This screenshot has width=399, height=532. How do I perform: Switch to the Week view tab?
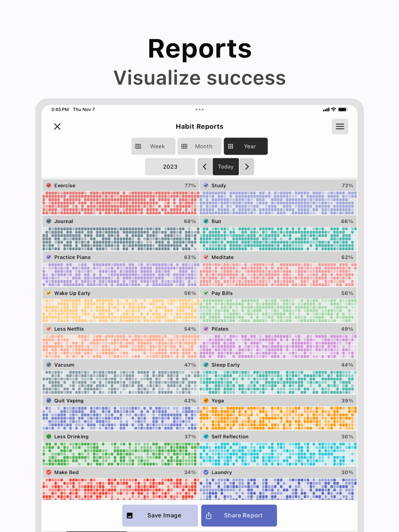click(153, 146)
